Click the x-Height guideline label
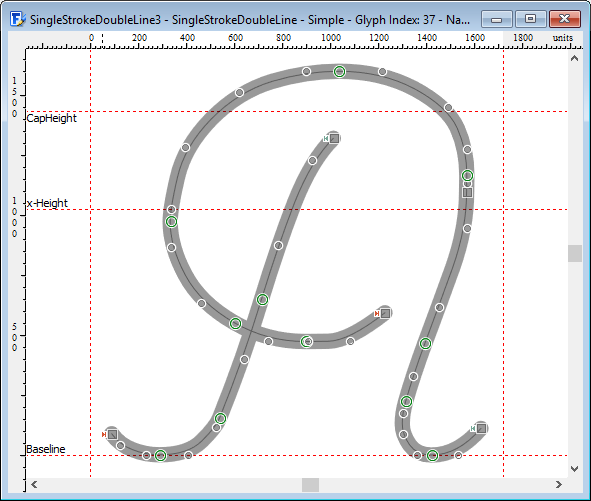This screenshot has width=591, height=501. point(47,203)
